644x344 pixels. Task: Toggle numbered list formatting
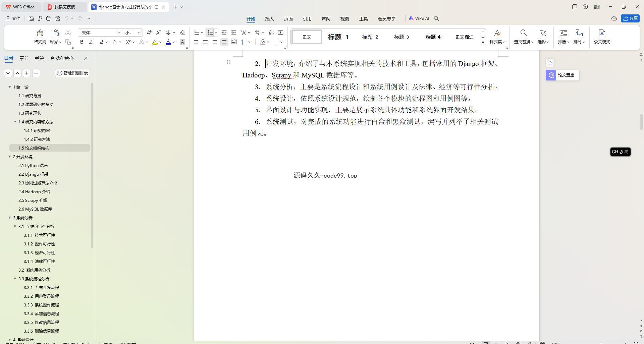(x=210, y=33)
